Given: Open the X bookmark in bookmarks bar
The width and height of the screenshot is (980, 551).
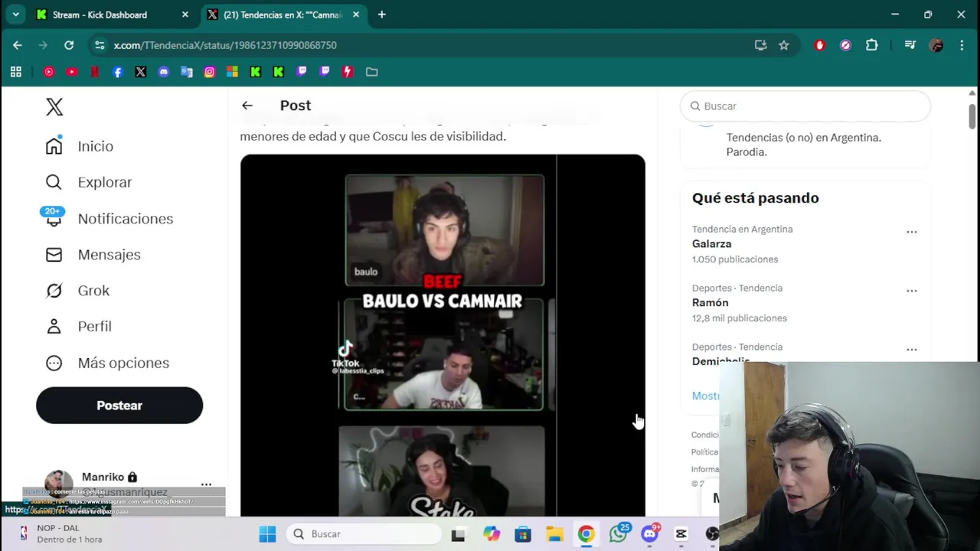Looking at the screenshot, I should (141, 72).
